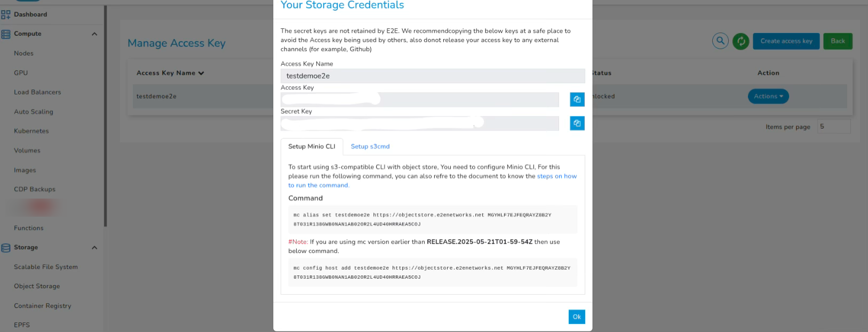Refresh the access key list
Screen dimensions: 868x332
[x=740, y=41]
